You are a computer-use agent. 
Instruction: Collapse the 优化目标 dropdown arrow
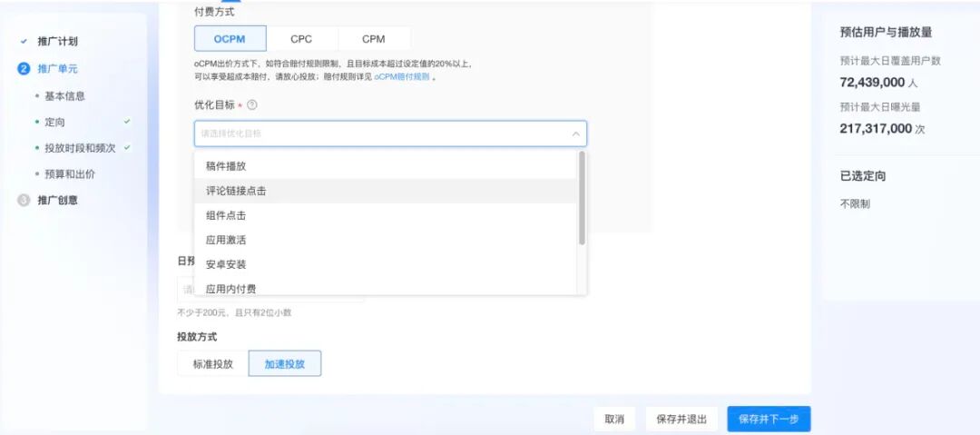575,133
